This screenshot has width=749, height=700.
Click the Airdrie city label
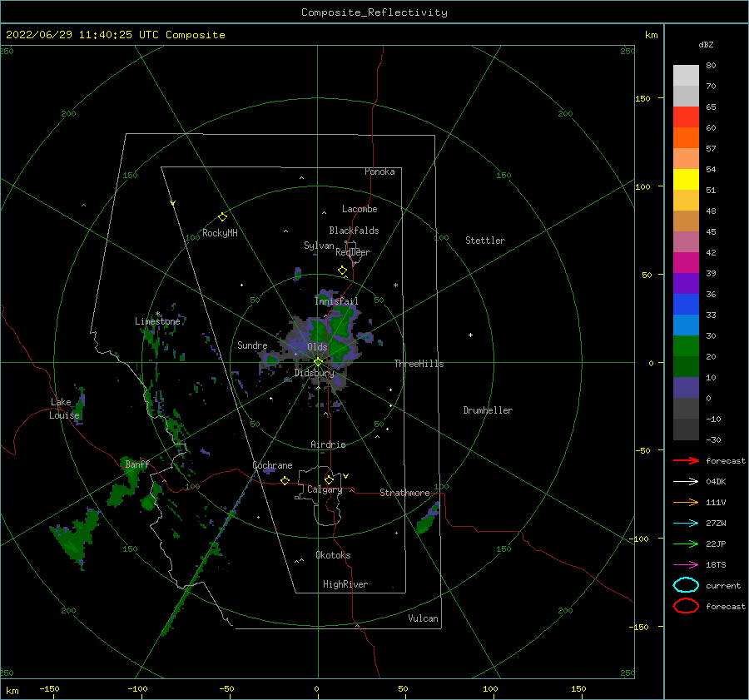[328, 444]
